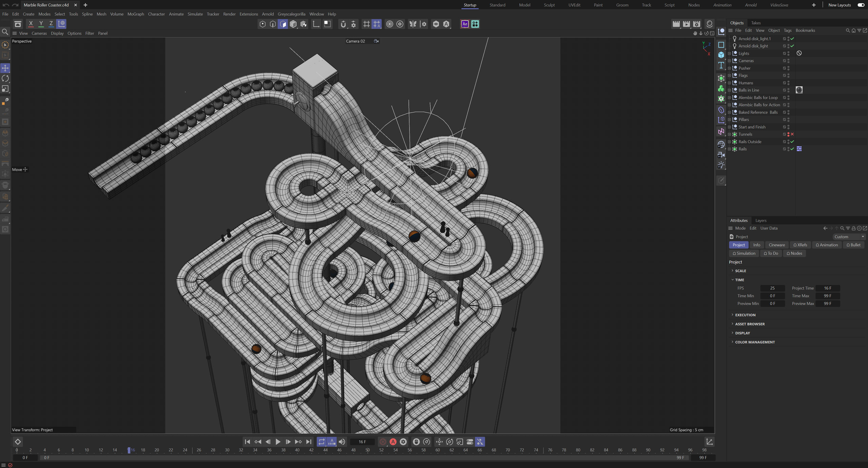Click the Autokeying red A button
Screen dimensions: 868x468
(393, 442)
